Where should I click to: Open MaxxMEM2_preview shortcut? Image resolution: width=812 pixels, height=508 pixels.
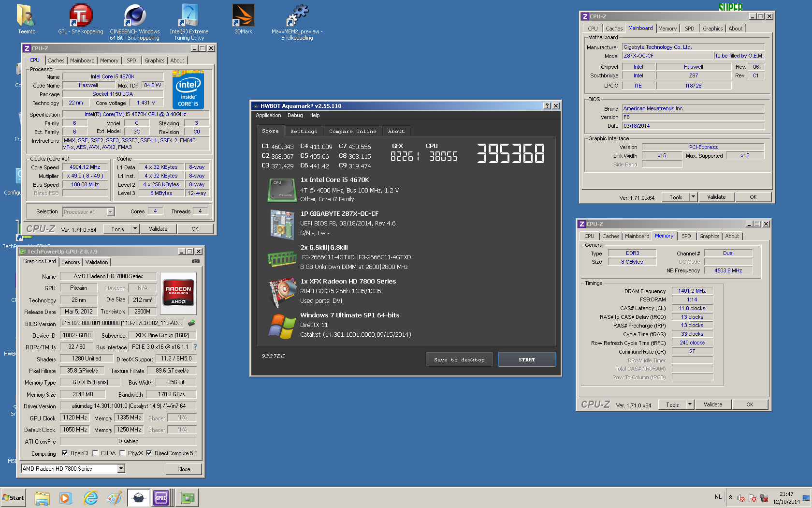pyautogui.click(x=297, y=22)
